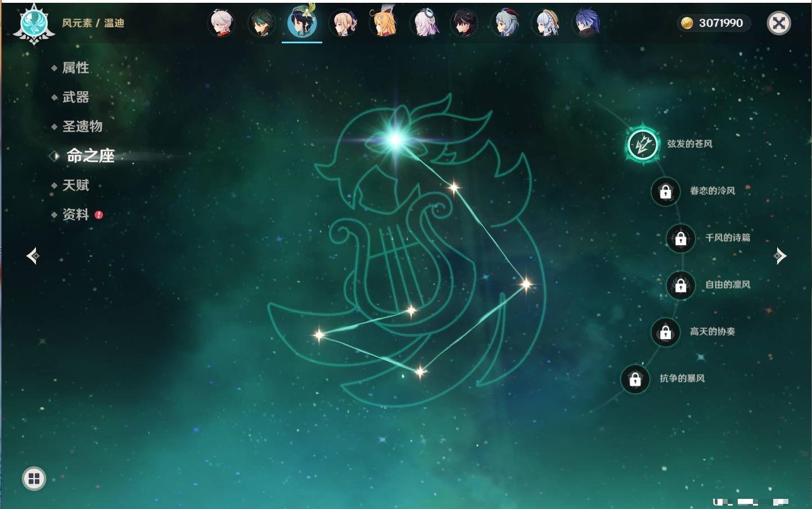812x509 pixels.
Task: Click the 自由的凛风 constellation label
Action: (728, 285)
